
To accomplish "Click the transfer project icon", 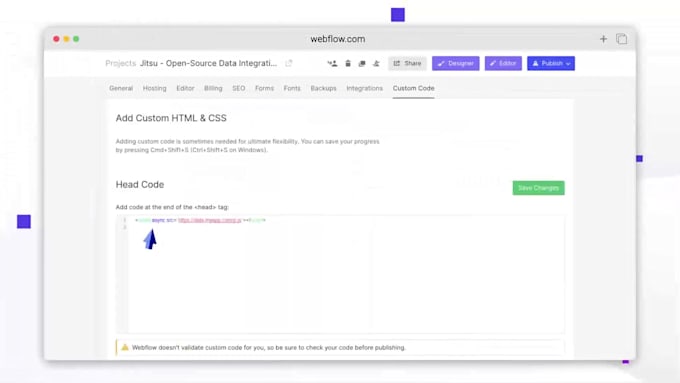I will [x=376, y=63].
